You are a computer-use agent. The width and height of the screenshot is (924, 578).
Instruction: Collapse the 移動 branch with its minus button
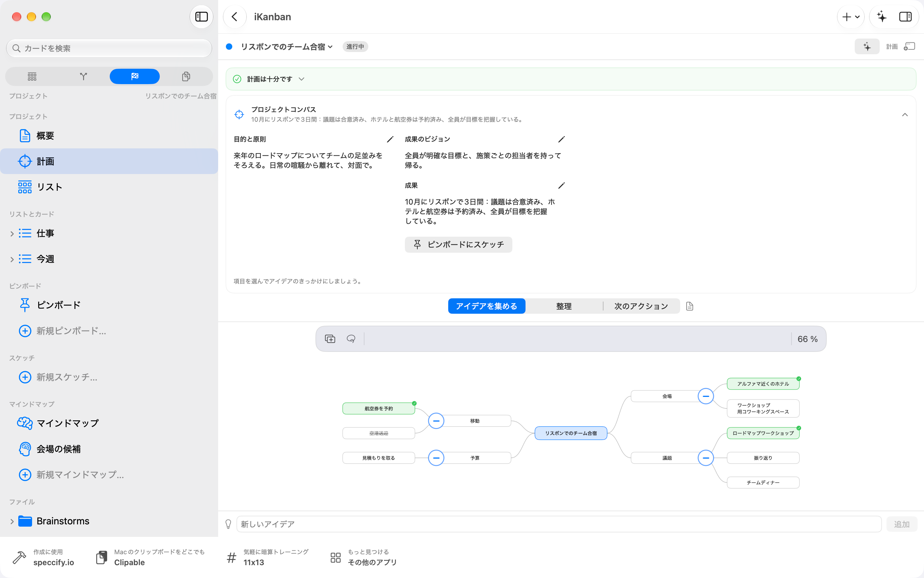[436, 421]
